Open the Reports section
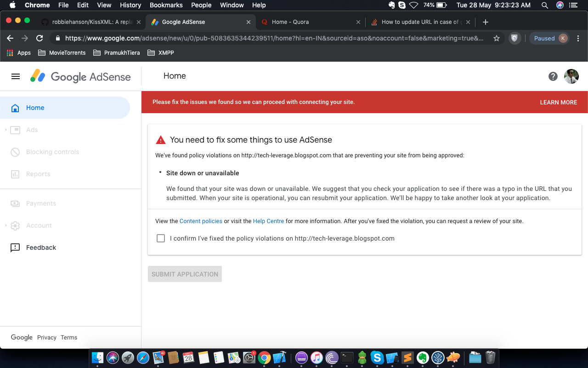This screenshot has width=588, height=368. pos(39,174)
